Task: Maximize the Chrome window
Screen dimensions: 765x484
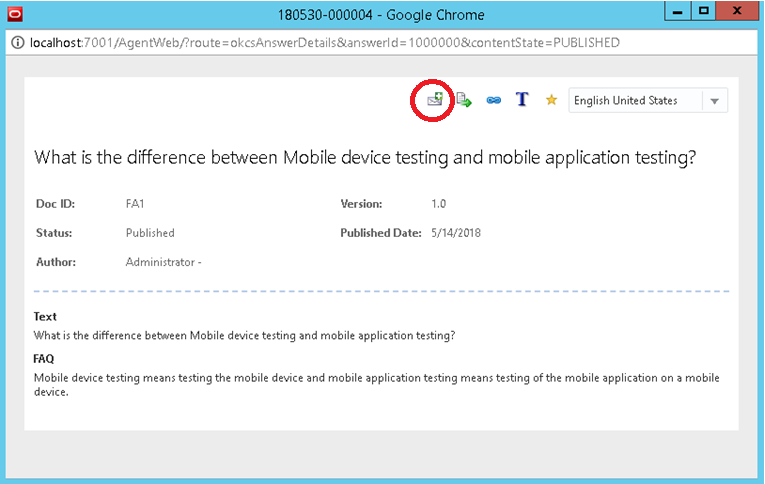Action: (x=704, y=11)
